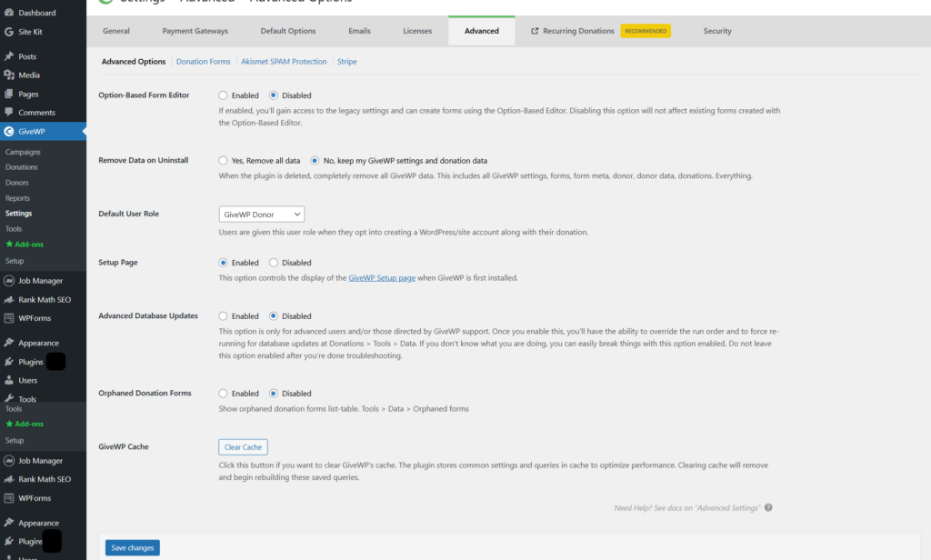Click the question mark help icon
The image size is (931, 560).
tap(768, 508)
